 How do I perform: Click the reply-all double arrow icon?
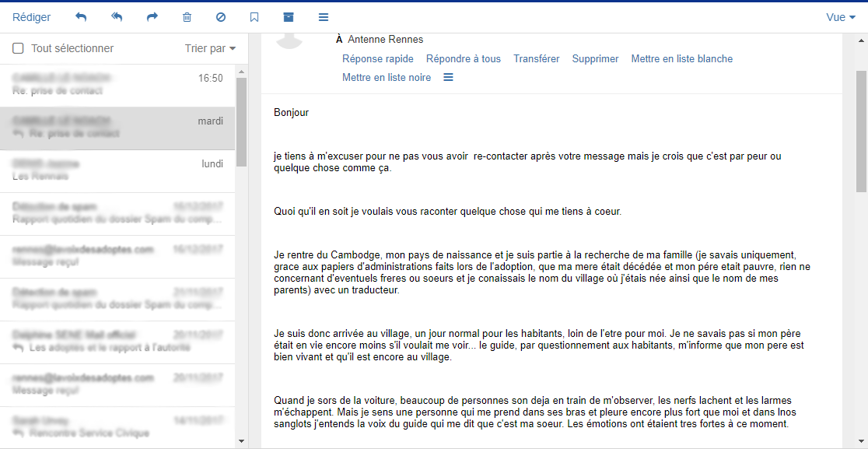pyautogui.click(x=116, y=17)
